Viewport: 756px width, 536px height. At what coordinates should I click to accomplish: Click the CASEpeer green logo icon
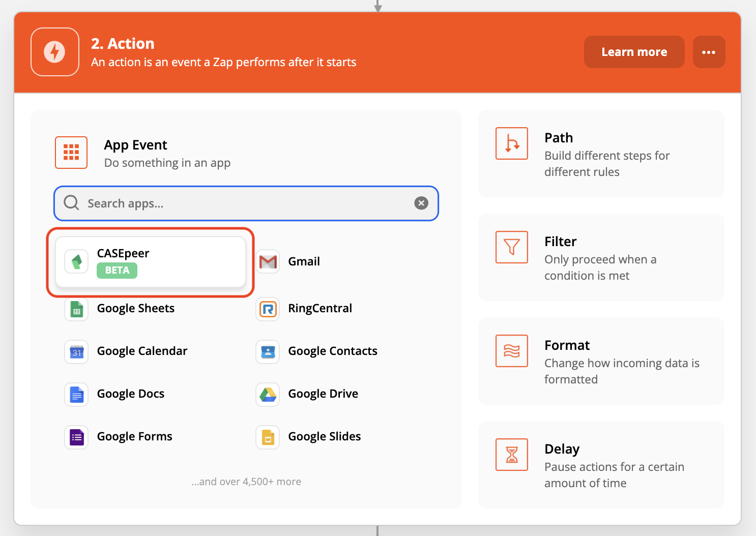(x=77, y=261)
